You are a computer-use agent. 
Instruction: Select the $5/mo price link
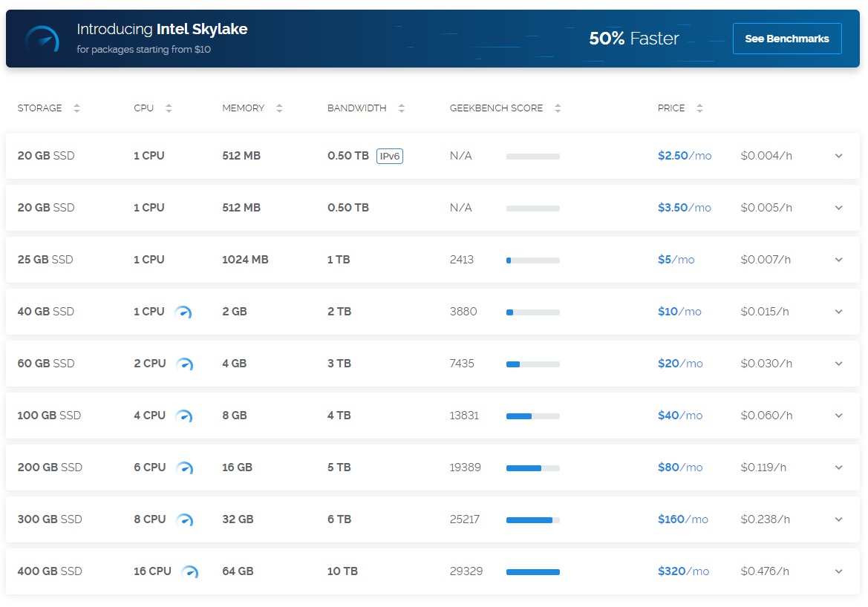click(676, 260)
